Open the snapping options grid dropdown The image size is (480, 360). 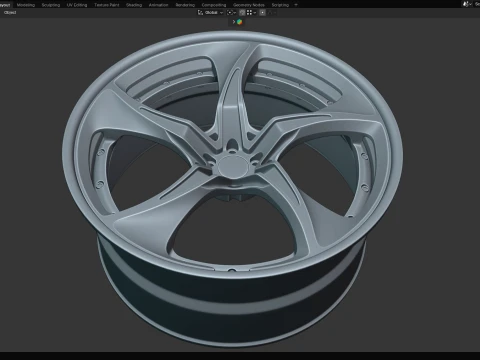point(251,13)
